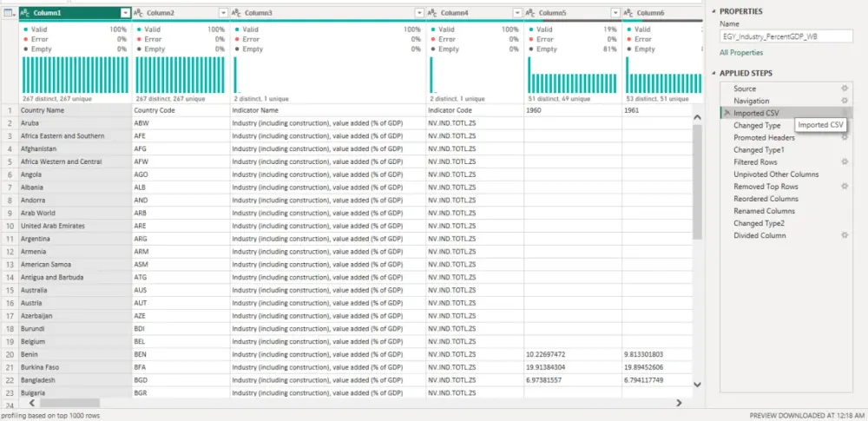Viewport: 868px width, 421px height.
Task: Click the data type icon of Column4
Action: [433, 13]
